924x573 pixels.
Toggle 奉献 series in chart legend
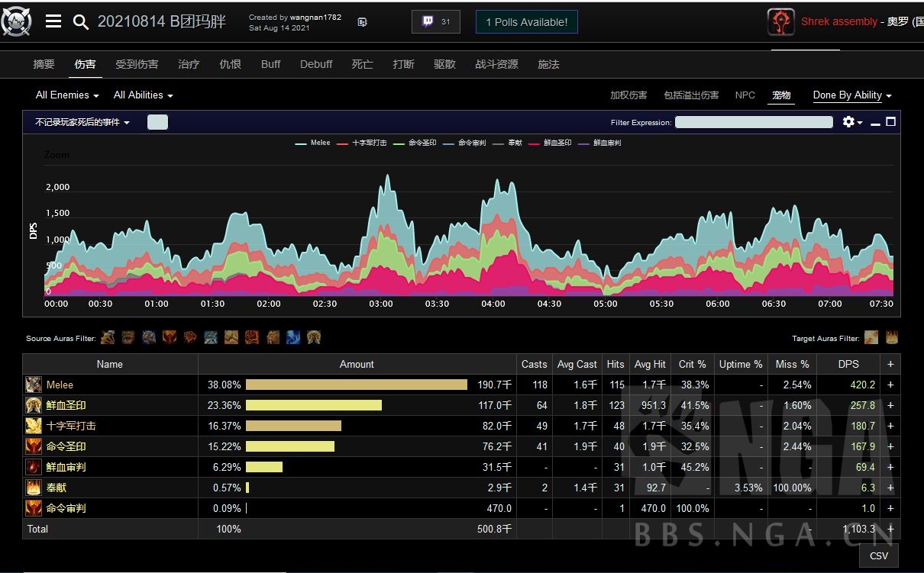click(508, 143)
